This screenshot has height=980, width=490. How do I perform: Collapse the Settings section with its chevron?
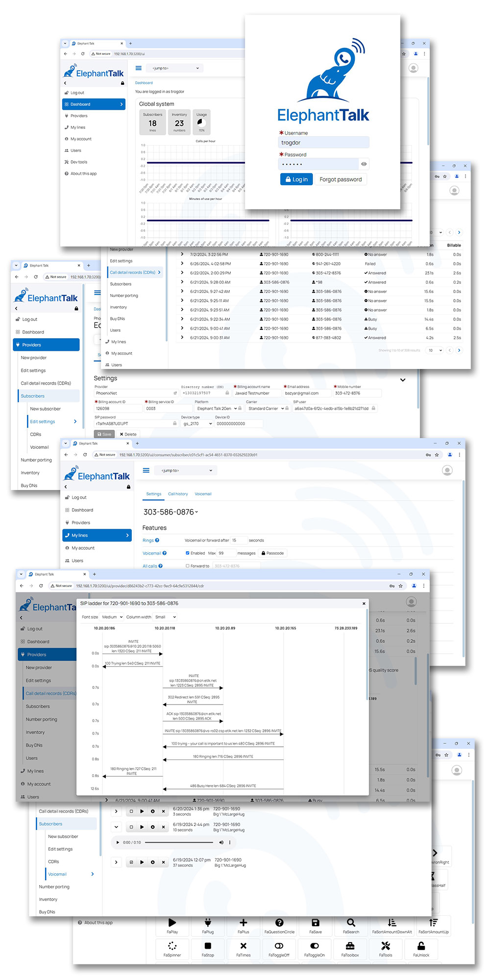[403, 380]
